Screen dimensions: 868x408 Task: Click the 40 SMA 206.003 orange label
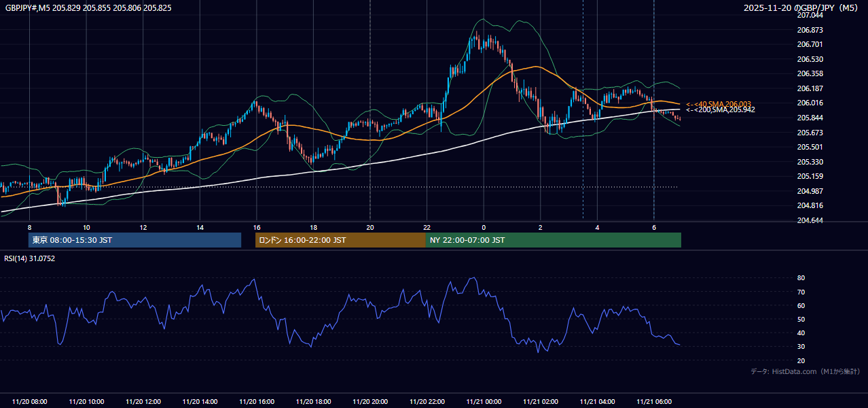coord(719,104)
